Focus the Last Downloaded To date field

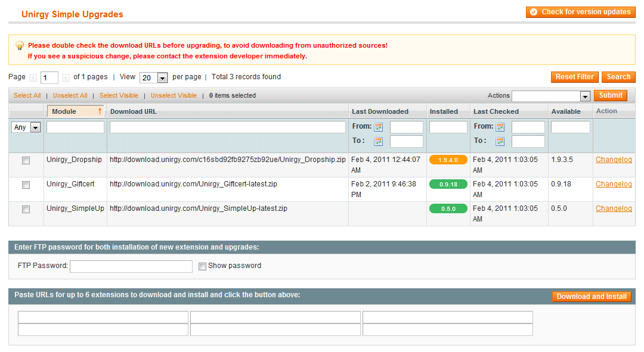click(x=406, y=142)
